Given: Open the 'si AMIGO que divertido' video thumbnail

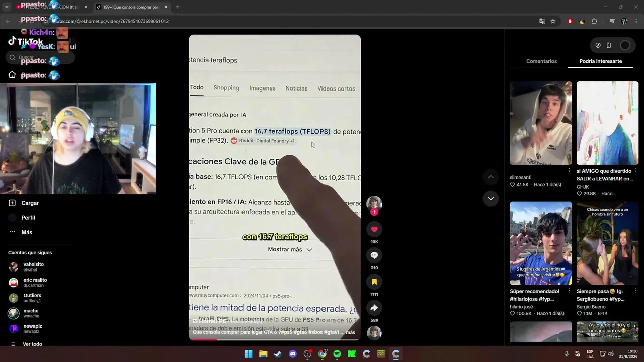Looking at the screenshot, I should 607,123.
